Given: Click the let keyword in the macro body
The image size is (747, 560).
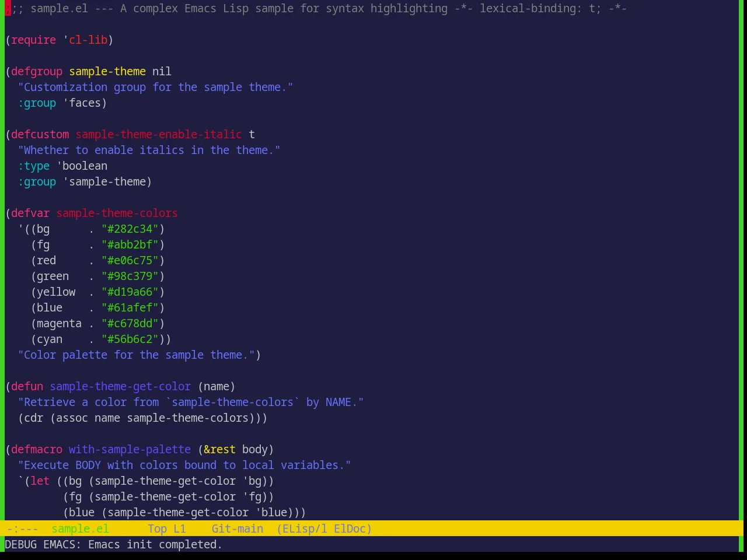Looking at the screenshot, I should coord(40,481).
